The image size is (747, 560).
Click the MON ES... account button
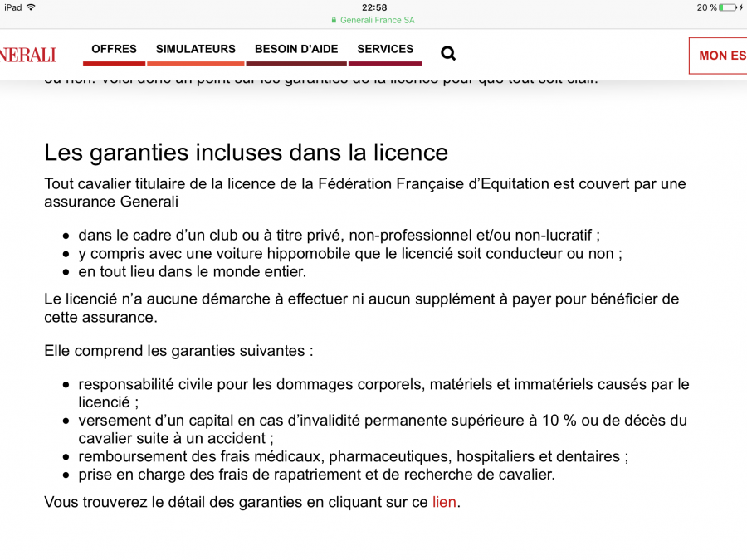click(719, 56)
